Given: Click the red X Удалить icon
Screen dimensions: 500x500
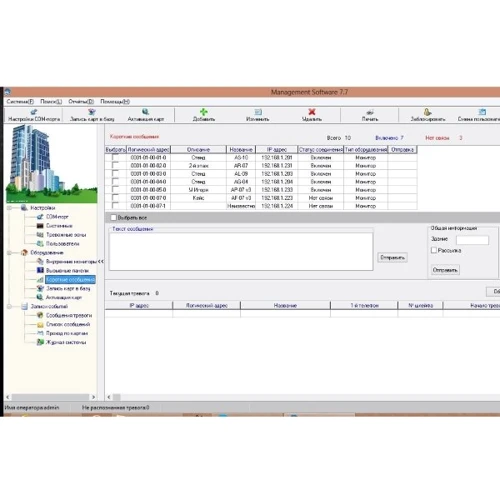Looking at the screenshot, I should pos(312,112).
